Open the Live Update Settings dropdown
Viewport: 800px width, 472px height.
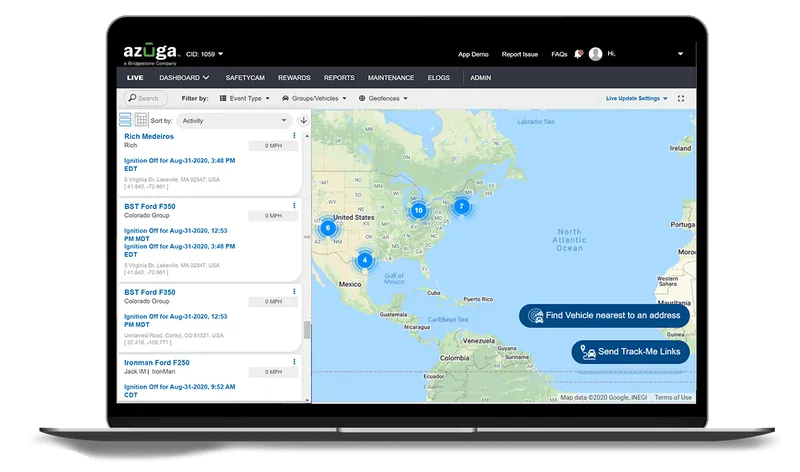[x=636, y=99]
